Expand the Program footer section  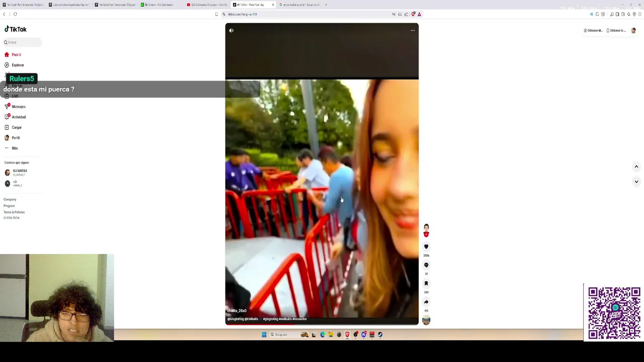tap(9, 206)
